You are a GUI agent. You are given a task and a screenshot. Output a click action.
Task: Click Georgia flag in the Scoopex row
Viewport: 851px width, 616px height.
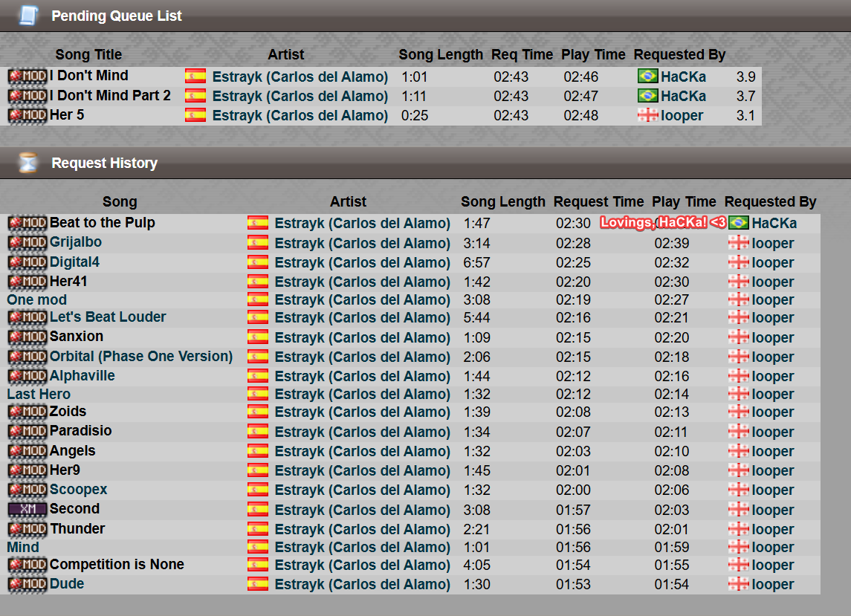coord(739,490)
